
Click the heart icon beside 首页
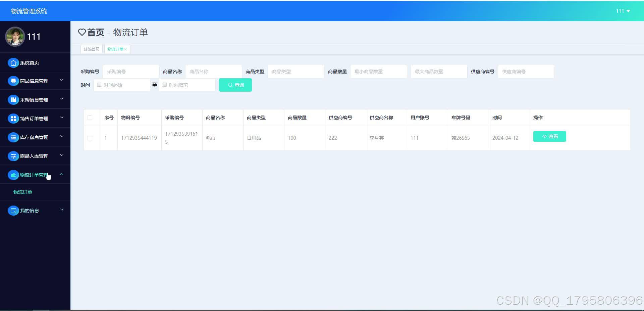coord(82,32)
